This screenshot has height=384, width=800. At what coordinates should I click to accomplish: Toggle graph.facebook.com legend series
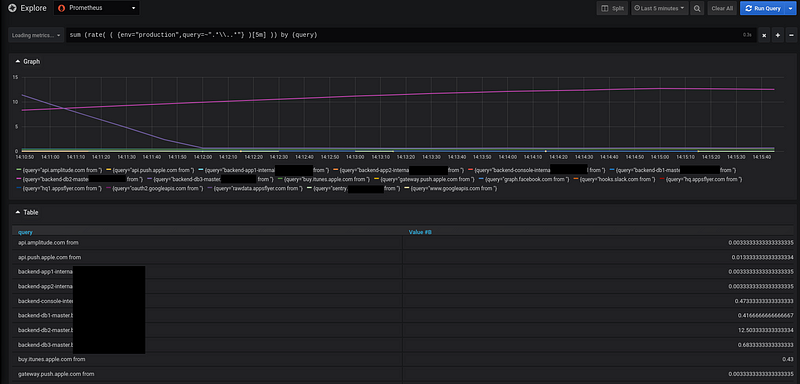[523, 180]
